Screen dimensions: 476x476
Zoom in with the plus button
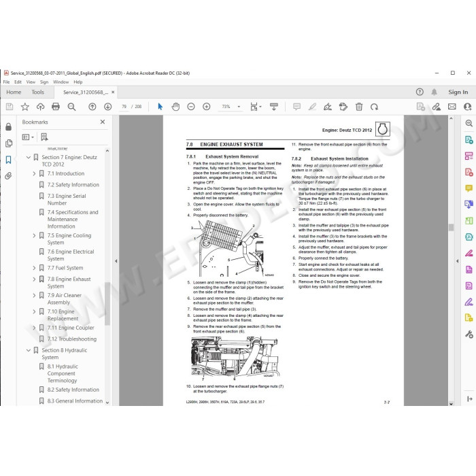pyautogui.click(x=207, y=107)
